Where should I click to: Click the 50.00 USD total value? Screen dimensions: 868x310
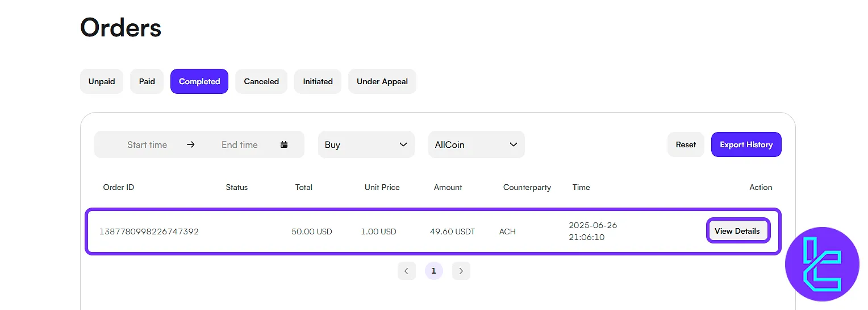[312, 232]
